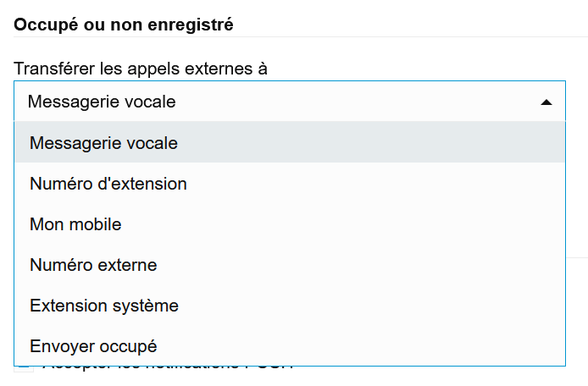Select "Numéro externe" in the list
The height and width of the screenshot is (386, 588).
click(93, 265)
